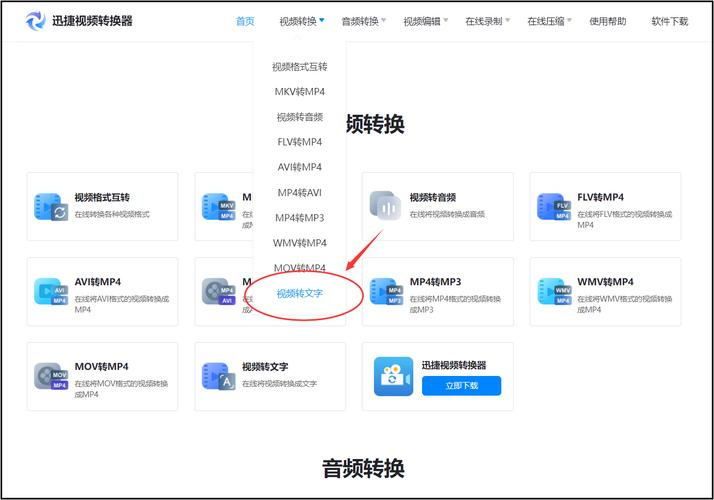The height and width of the screenshot is (500, 714).
Task: Choose AVI转MP4 from the dropdown menu
Action: pyautogui.click(x=300, y=167)
